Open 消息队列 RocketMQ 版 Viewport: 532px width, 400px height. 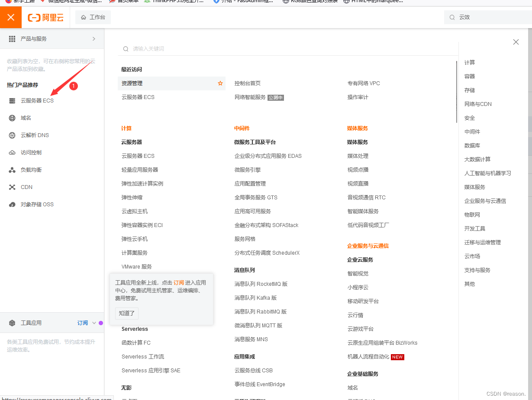coord(261,284)
